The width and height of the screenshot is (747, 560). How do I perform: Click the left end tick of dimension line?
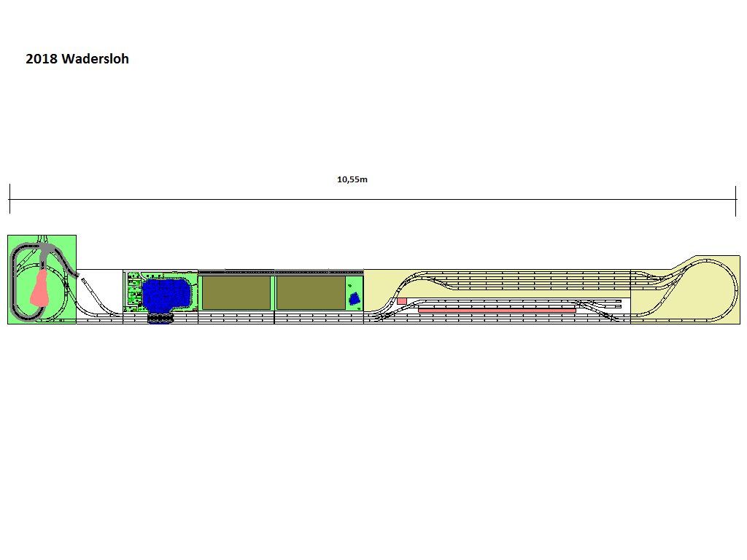pos(9,199)
